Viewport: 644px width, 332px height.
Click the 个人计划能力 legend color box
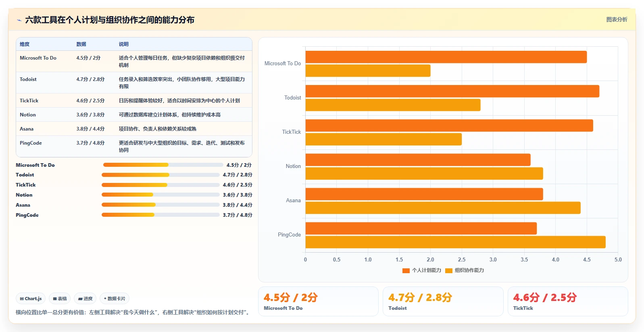pos(406,271)
